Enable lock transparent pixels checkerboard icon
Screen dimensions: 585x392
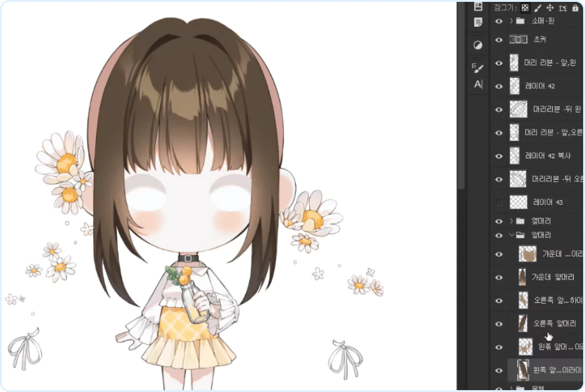[525, 8]
